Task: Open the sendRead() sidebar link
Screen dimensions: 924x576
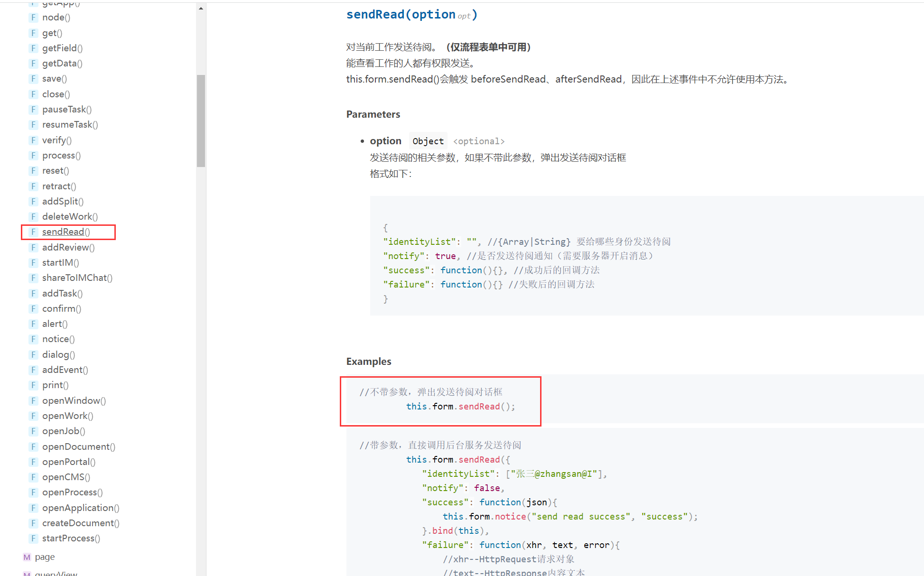Action: click(65, 232)
